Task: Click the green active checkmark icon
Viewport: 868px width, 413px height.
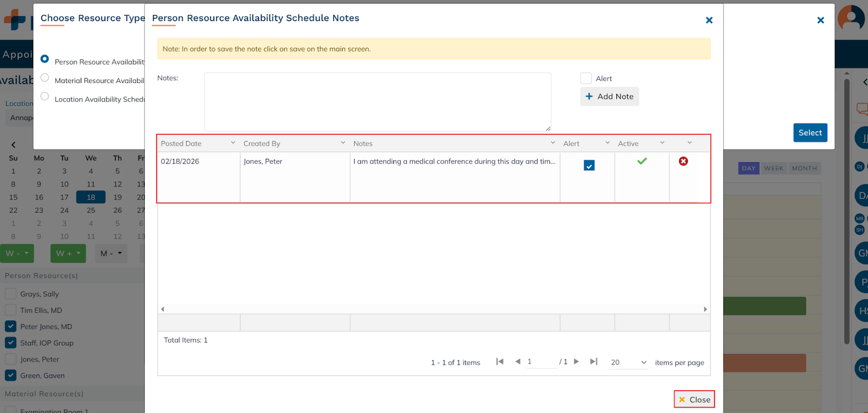Action: click(x=642, y=161)
